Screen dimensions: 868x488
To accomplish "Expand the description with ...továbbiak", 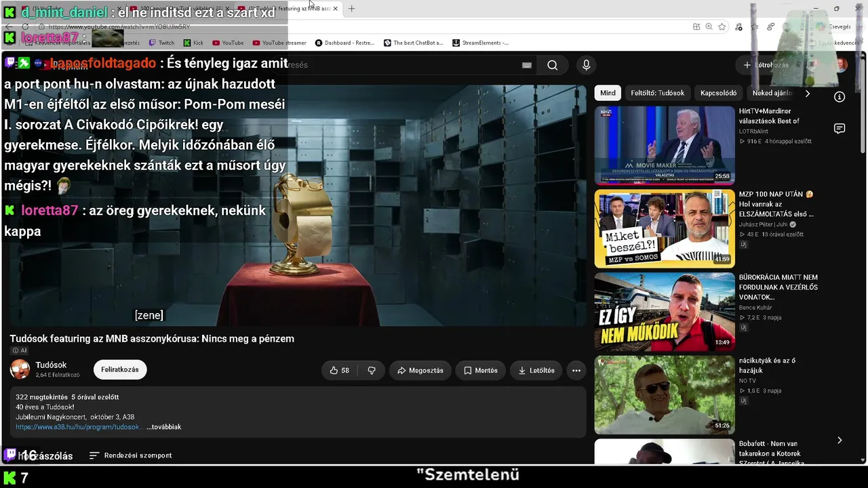I will 163,427.
